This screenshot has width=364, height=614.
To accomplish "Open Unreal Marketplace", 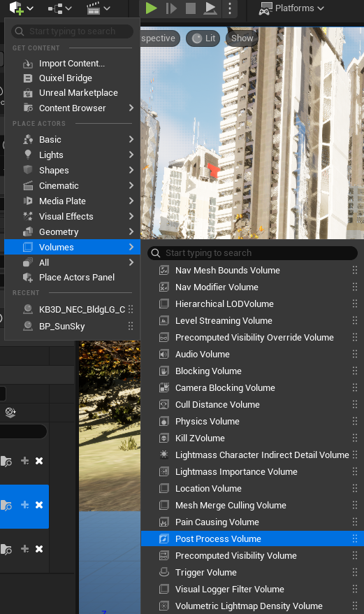I will click(x=73, y=93).
